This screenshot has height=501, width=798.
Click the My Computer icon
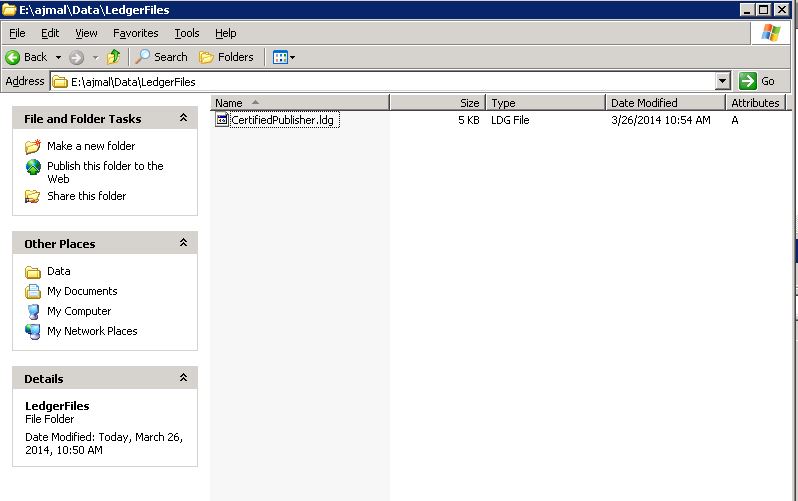pos(33,312)
